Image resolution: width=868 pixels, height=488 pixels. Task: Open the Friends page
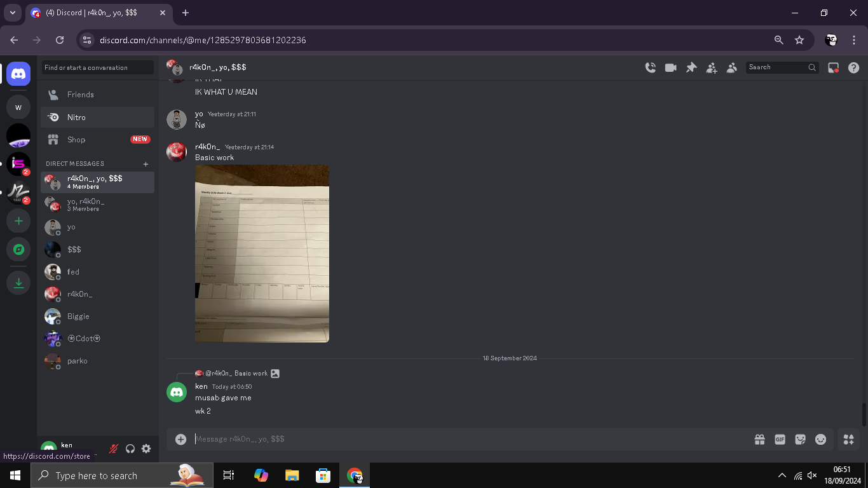(x=98, y=95)
